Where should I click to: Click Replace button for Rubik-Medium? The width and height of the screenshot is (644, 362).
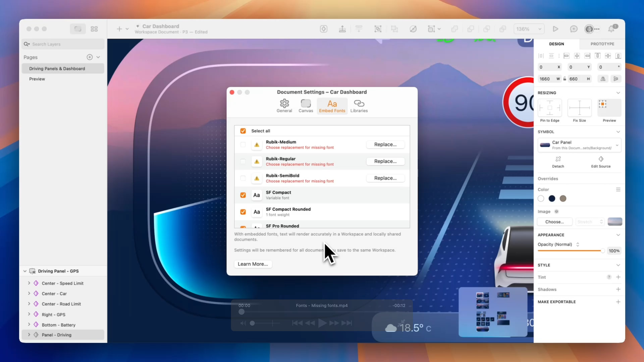385,144
